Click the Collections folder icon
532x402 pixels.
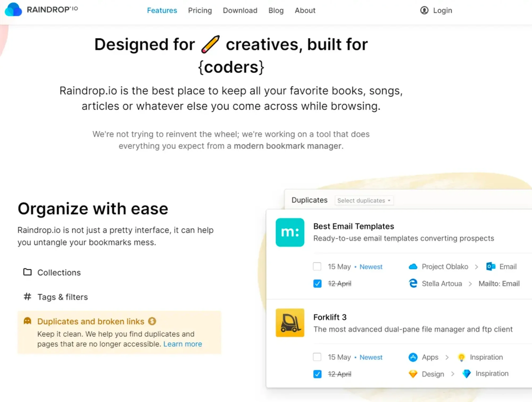click(x=27, y=272)
